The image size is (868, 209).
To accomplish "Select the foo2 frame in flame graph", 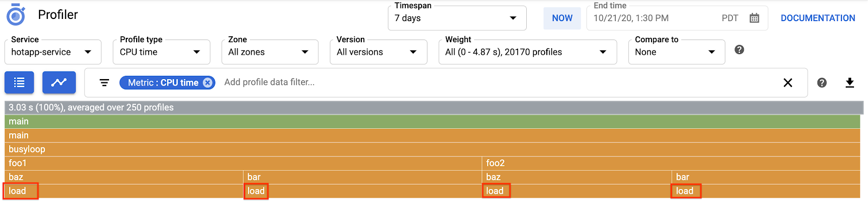I will 671,163.
